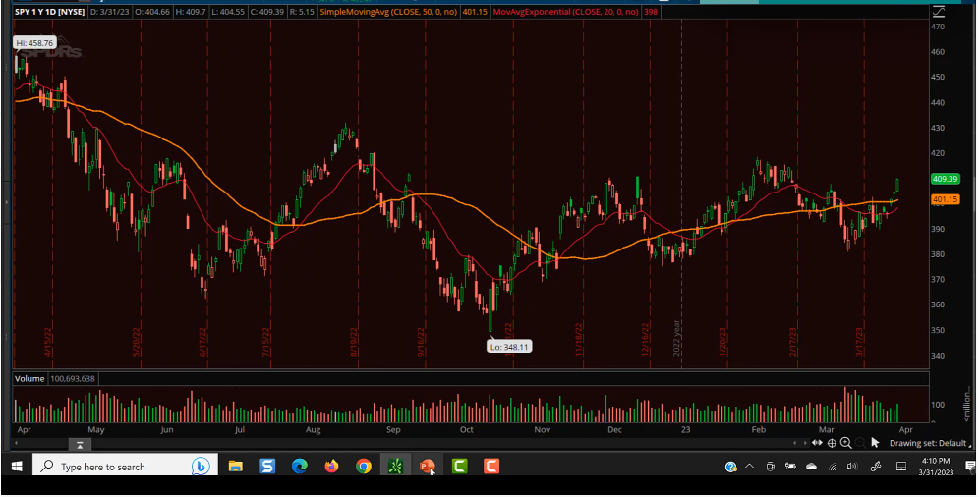The height and width of the screenshot is (497, 980).
Task: Click the Type here to search box
Action: pyautogui.click(x=125, y=467)
